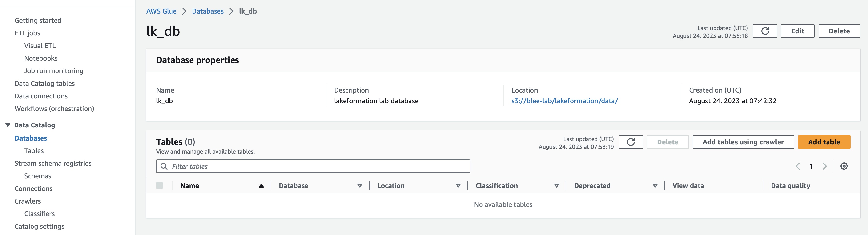Open Tables under Databases in sidebar
This screenshot has height=235, width=868.
34,151
